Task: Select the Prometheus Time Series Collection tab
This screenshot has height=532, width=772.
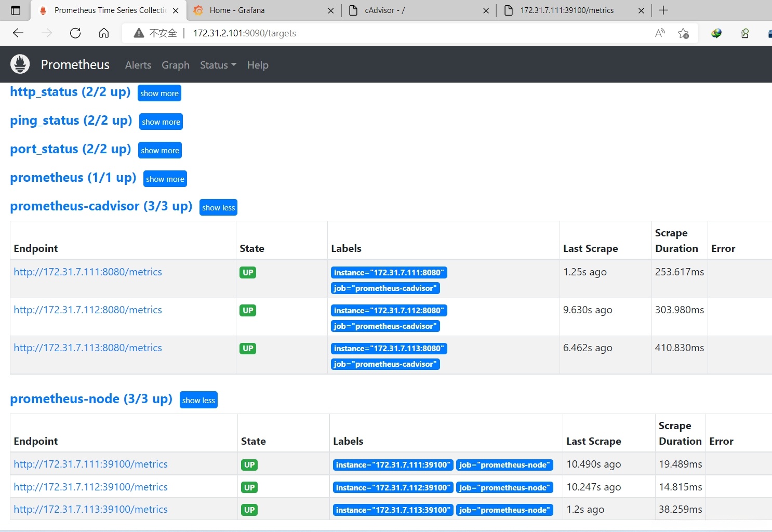Action: pos(108,10)
